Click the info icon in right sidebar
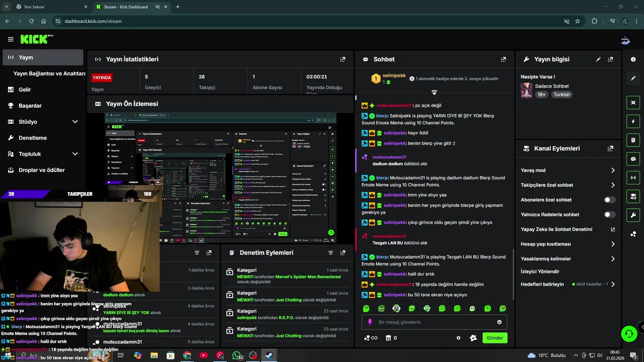Image resolution: width=644 pixels, height=362 pixels. point(633,59)
